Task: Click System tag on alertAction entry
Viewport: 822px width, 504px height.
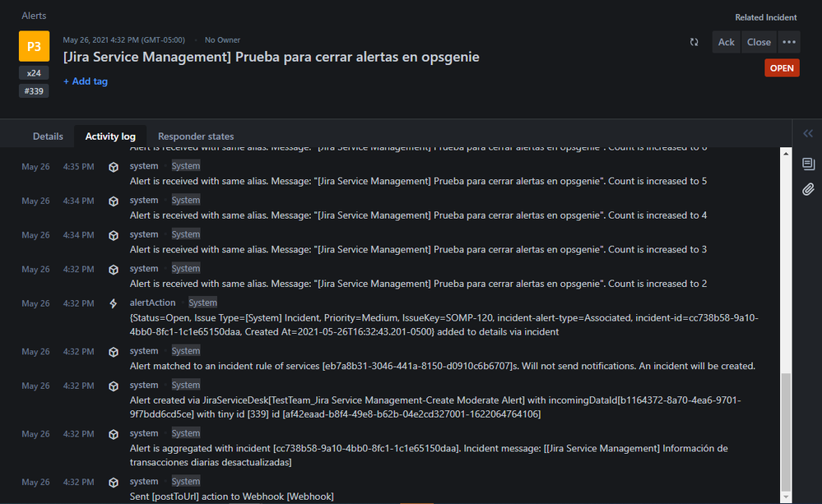Action: pos(202,303)
